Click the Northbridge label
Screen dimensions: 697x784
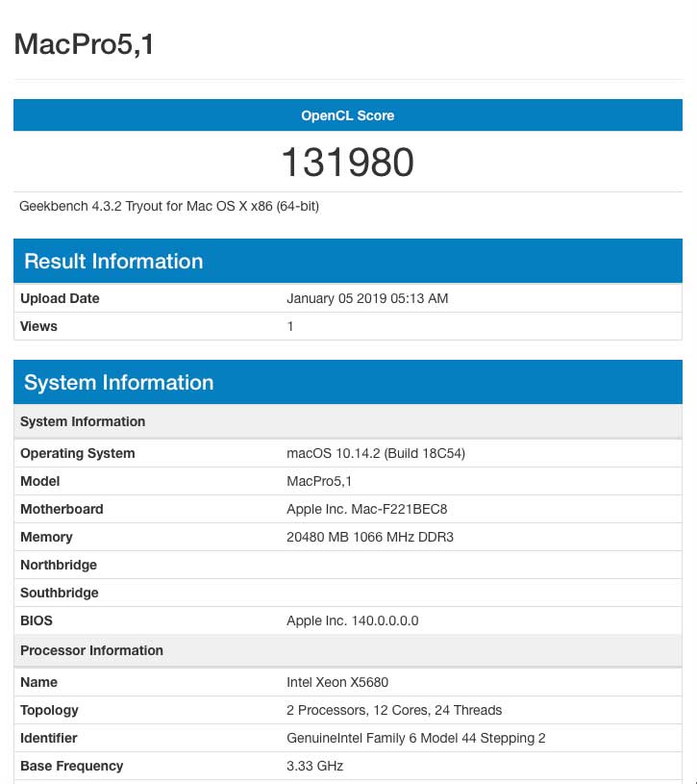(59, 565)
